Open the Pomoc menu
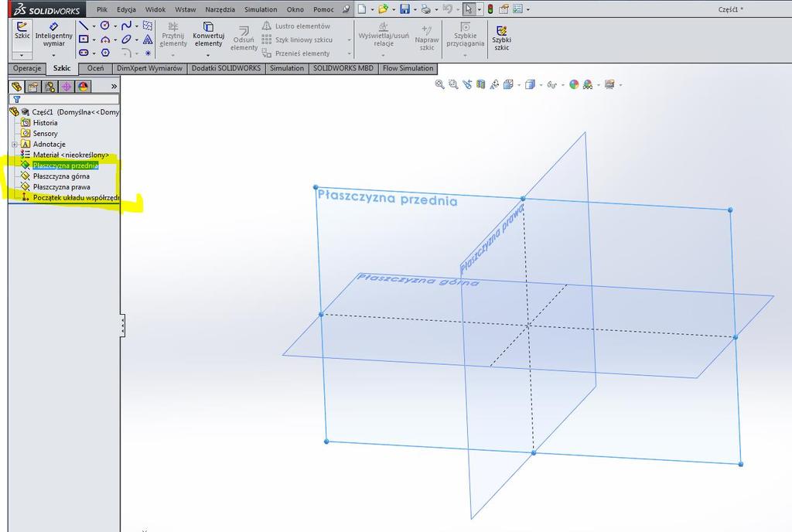This screenshot has width=792, height=532. coord(323,9)
